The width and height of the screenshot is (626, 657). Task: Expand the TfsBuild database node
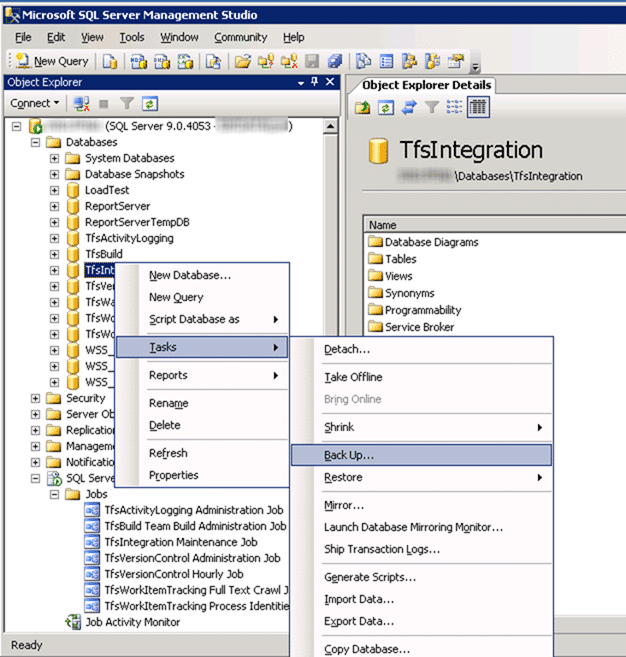[x=54, y=254]
